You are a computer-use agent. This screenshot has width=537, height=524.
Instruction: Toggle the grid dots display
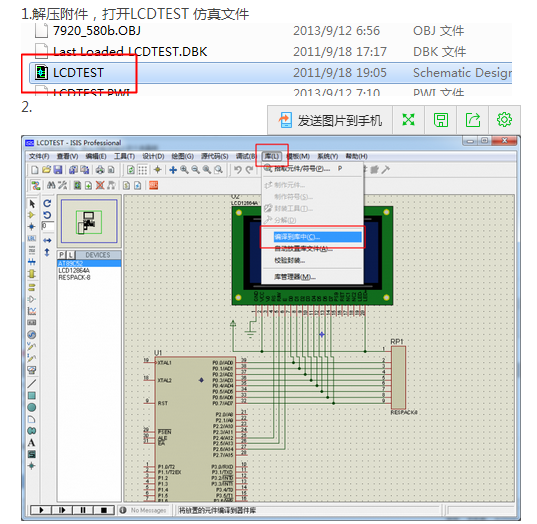[143, 170]
